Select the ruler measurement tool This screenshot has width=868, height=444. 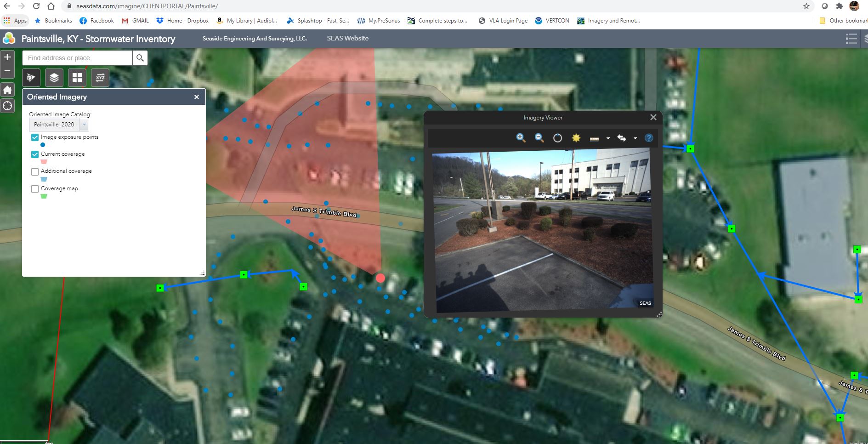click(x=594, y=138)
